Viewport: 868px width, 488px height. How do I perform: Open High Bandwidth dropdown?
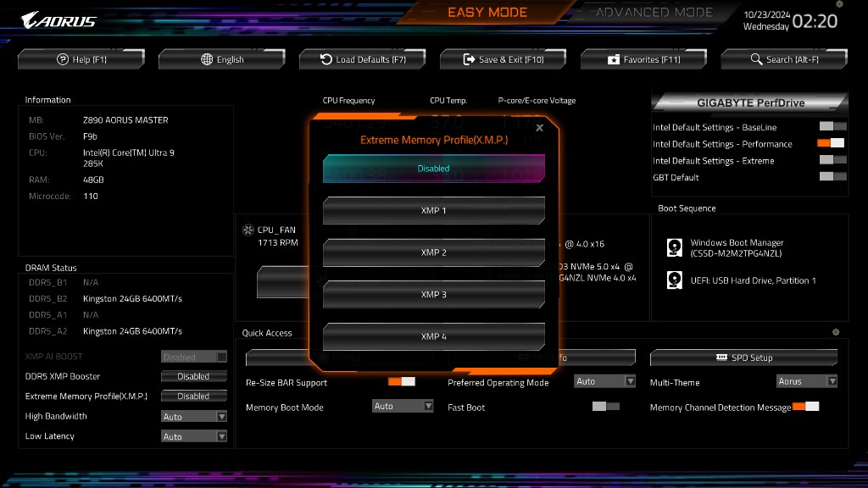click(x=194, y=416)
